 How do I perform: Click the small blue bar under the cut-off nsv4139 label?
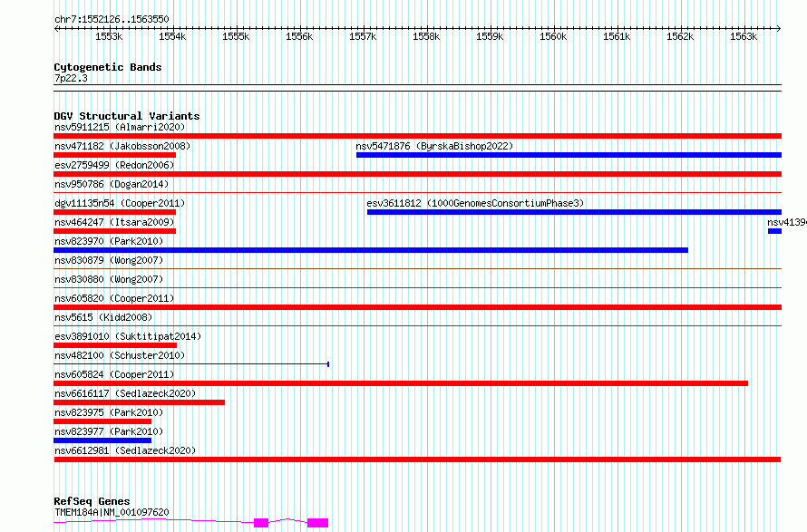click(774, 231)
